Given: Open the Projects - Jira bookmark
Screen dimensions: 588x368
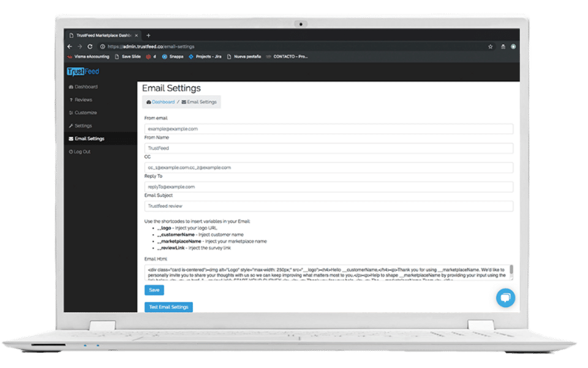Looking at the screenshot, I should (205, 56).
